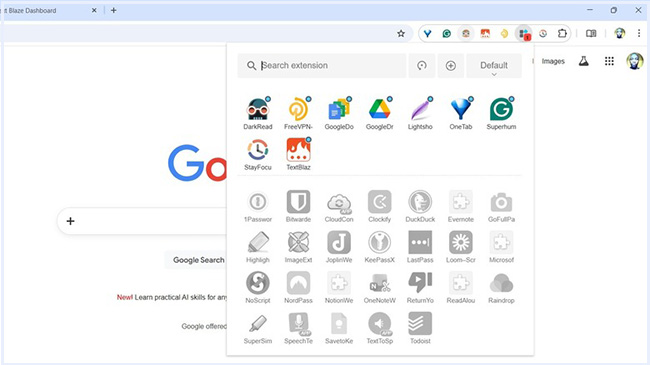Select the Superhuman extension icon

click(501, 110)
